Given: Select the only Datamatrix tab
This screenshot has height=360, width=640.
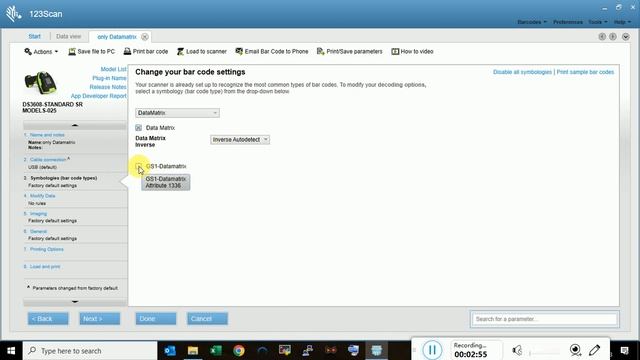Looking at the screenshot, I should coord(117,37).
